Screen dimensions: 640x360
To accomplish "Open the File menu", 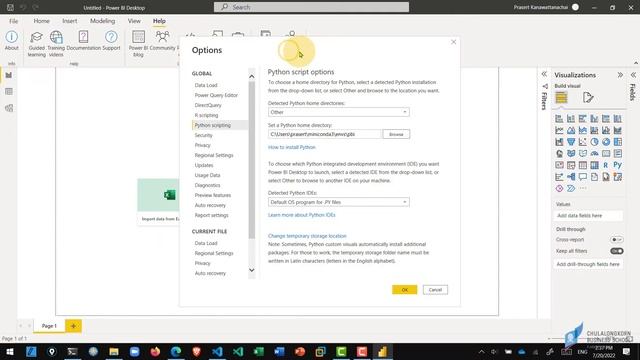I will pyautogui.click(x=13, y=21).
